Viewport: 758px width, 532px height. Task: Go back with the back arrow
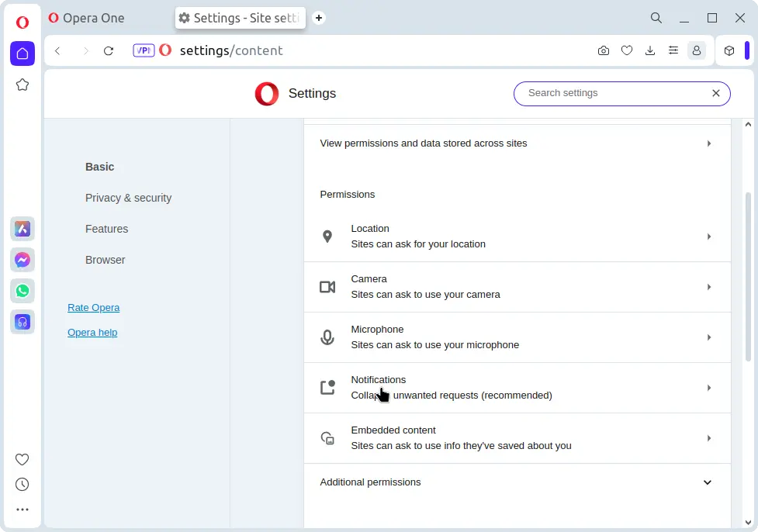57,50
